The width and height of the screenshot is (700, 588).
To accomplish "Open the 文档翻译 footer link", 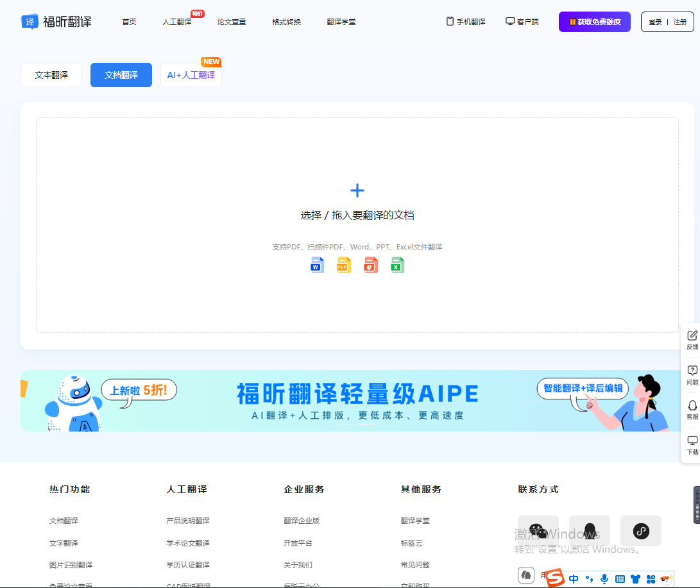I will (64, 521).
